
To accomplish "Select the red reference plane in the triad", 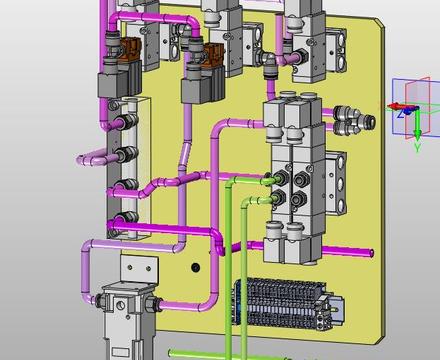I will 418,108.
